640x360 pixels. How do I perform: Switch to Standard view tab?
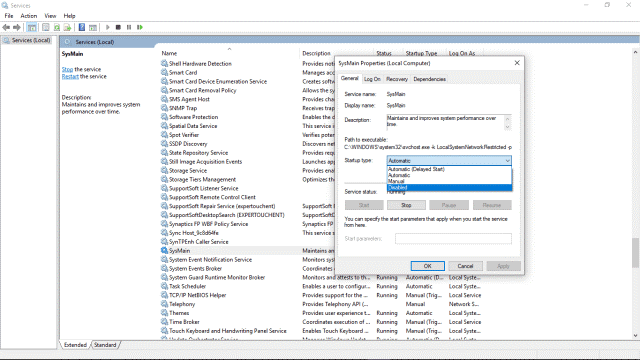105,345
